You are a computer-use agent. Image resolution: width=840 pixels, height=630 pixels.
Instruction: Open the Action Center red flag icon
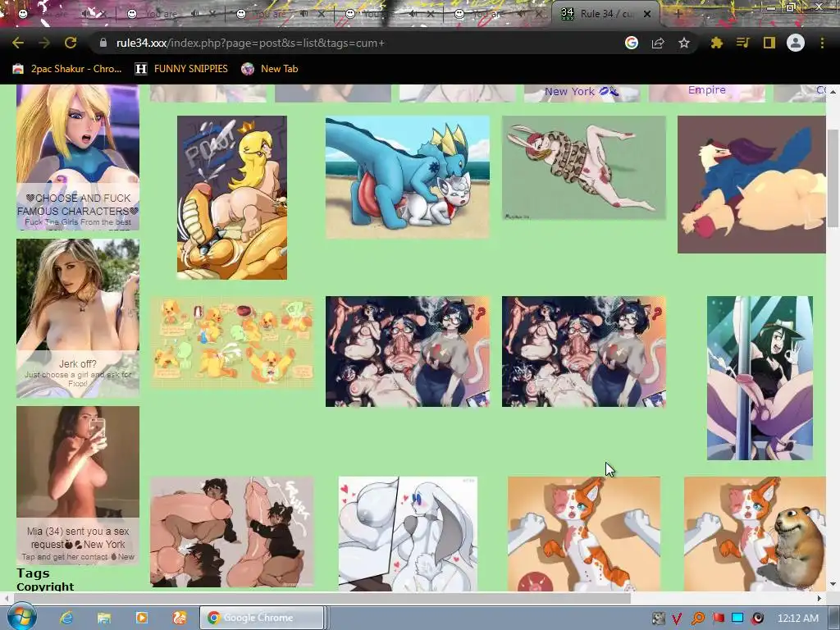coord(718,619)
